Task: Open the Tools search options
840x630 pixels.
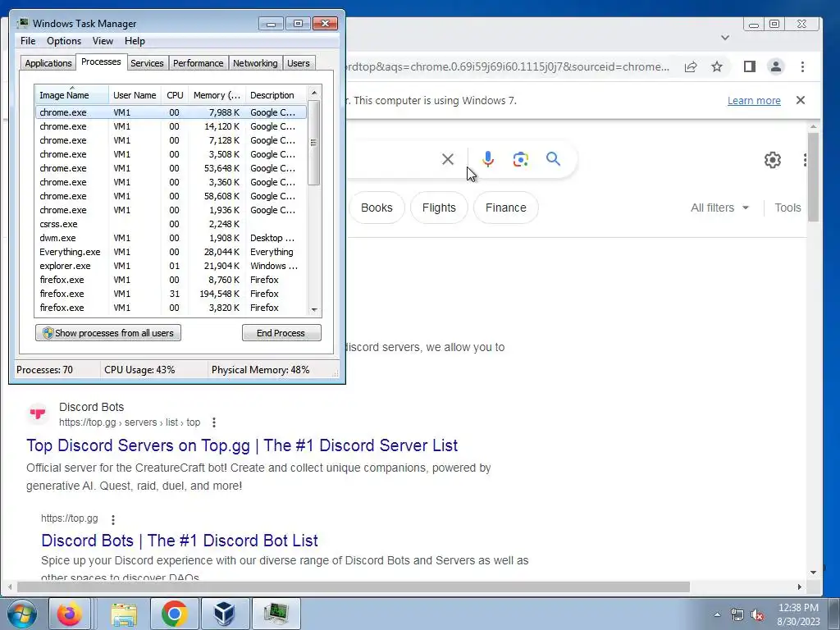Action: (x=787, y=208)
